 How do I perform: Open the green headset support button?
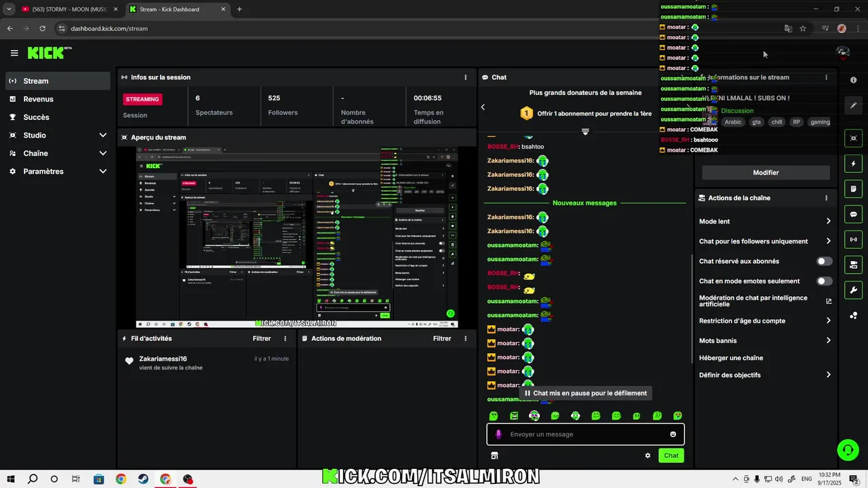pos(847,449)
